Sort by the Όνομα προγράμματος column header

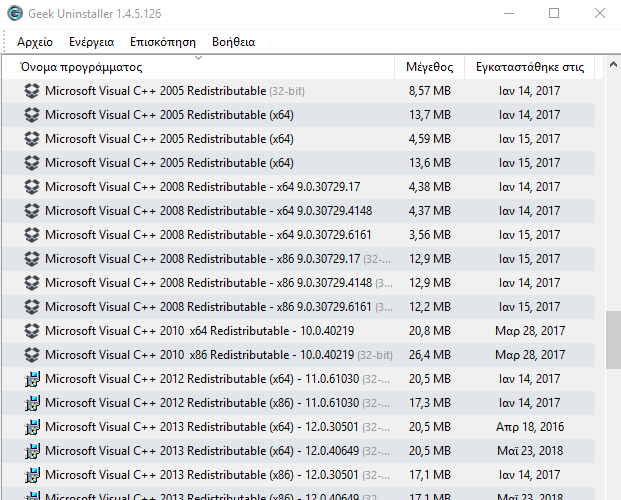coord(198,67)
